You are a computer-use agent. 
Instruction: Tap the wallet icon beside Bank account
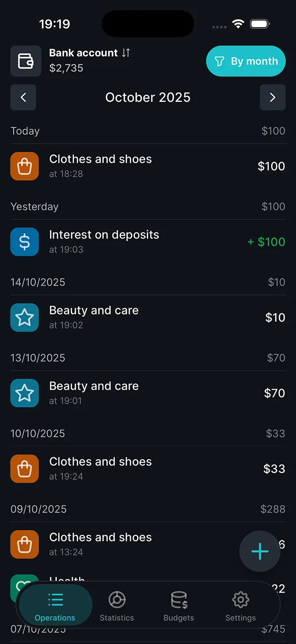coord(26,61)
